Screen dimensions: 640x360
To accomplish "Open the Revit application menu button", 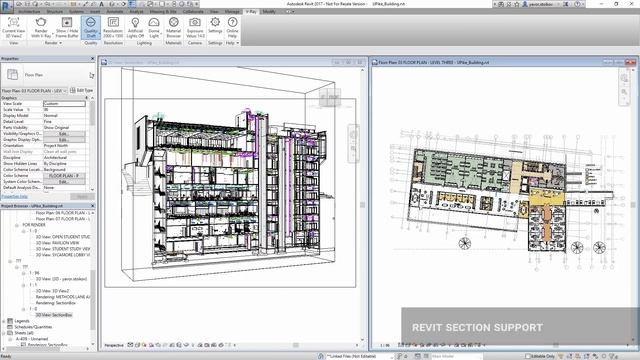I will click(x=7, y=7).
